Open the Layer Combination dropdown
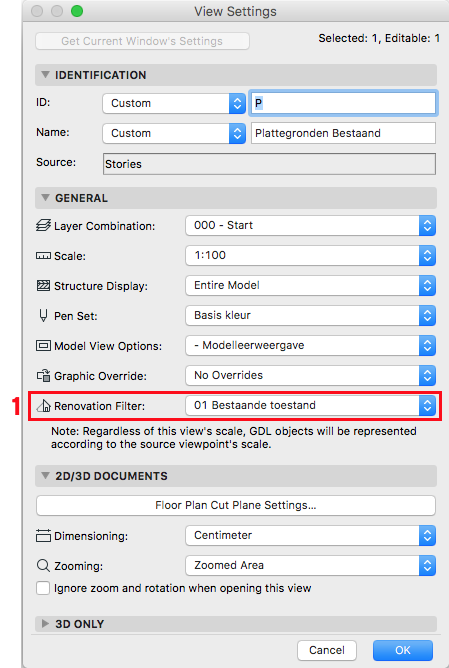Image resolution: width=449 pixels, height=668 pixels. (311, 225)
